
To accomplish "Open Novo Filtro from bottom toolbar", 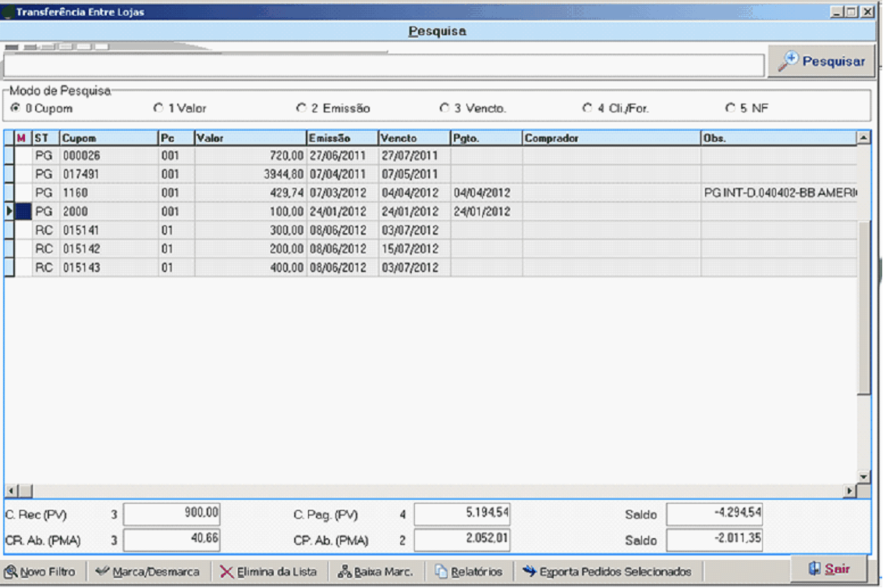I will [41, 572].
